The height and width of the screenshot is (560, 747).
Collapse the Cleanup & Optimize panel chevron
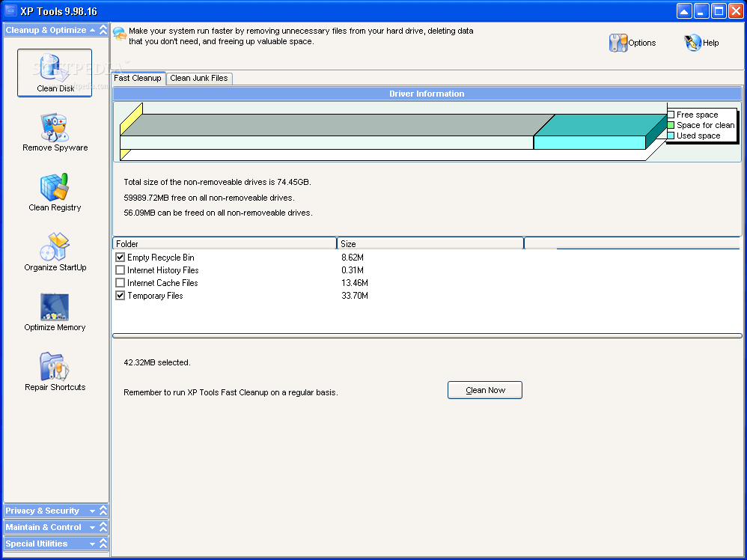[103, 30]
